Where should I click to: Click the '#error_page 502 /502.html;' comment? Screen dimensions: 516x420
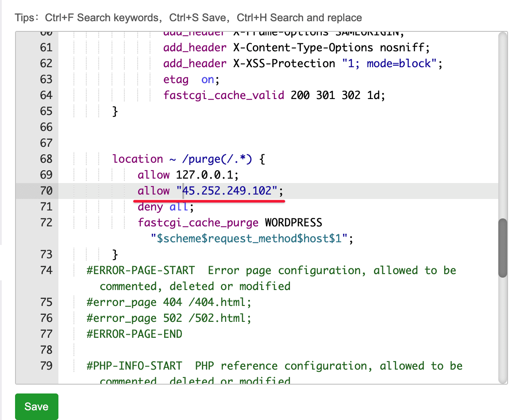coord(169,318)
